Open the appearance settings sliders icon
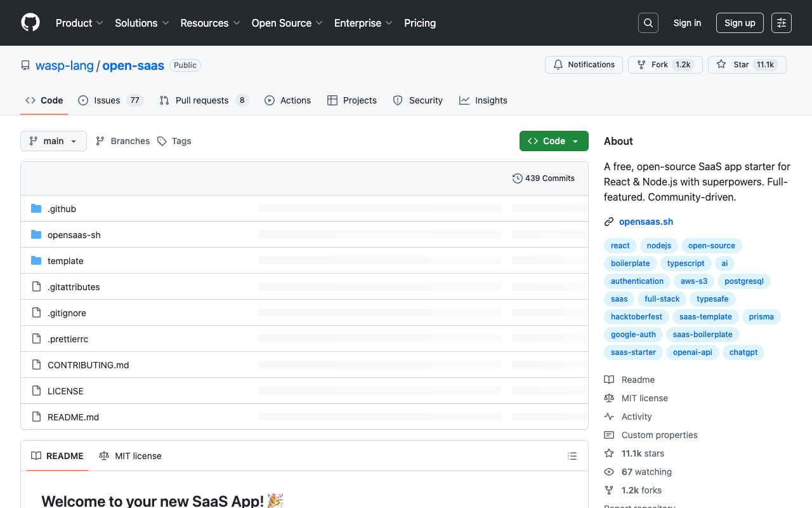Image resolution: width=812 pixels, height=508 pixels. 782,23
